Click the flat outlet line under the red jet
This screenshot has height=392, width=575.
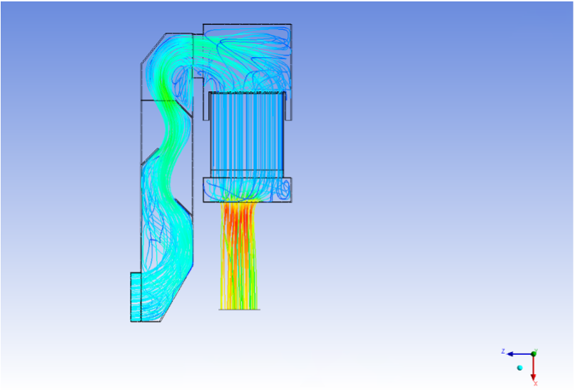239,309
